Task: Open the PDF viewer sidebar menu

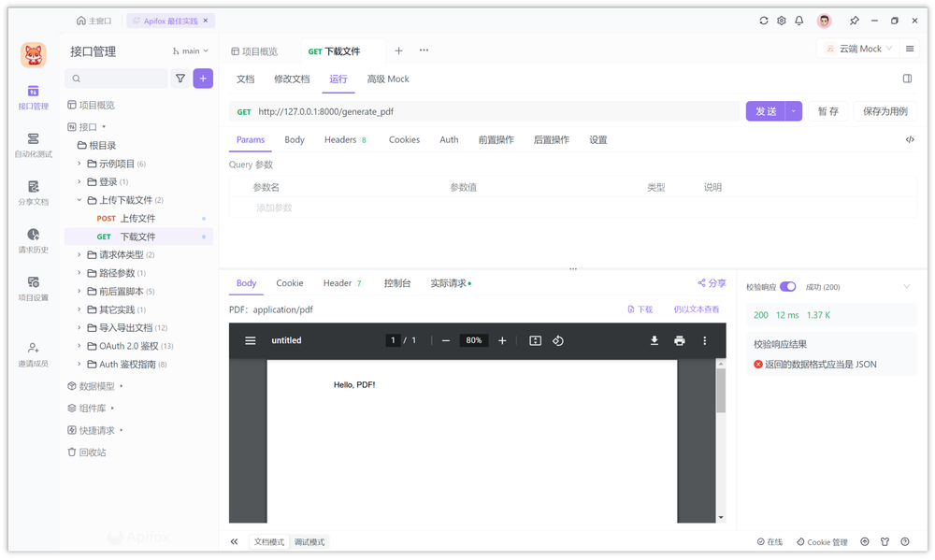Action: (249, 340)
